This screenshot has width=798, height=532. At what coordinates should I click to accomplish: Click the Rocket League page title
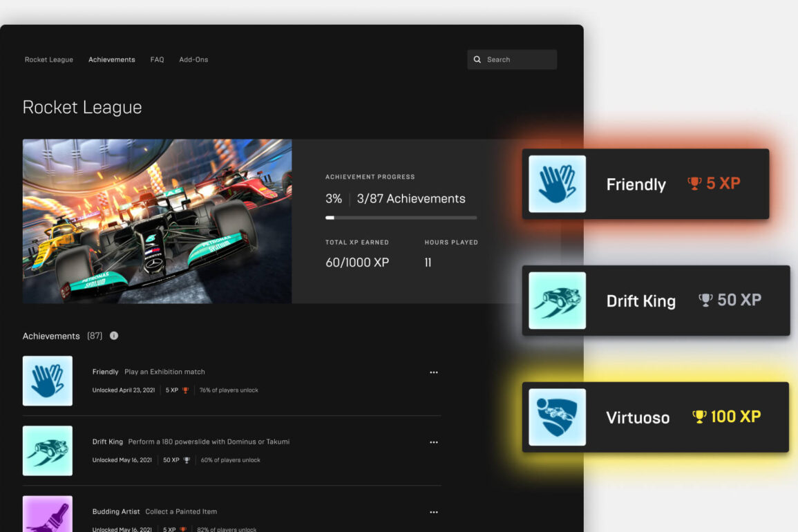[x=82, y=107]
